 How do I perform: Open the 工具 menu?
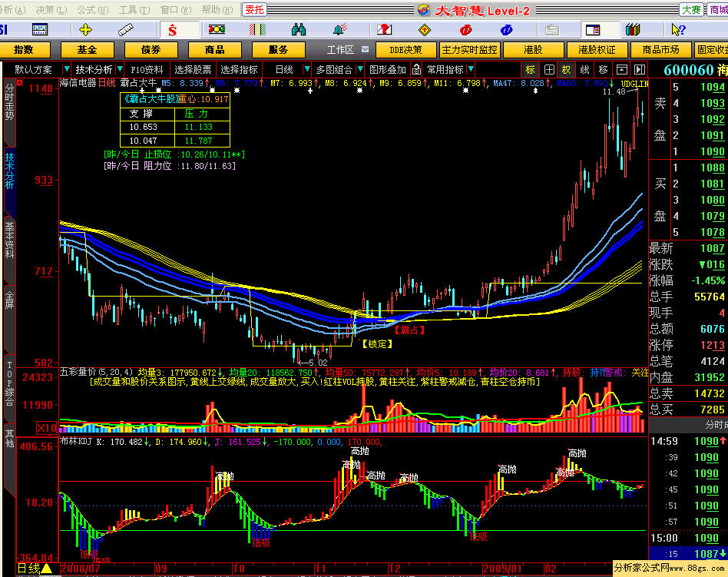pos(134,10)
